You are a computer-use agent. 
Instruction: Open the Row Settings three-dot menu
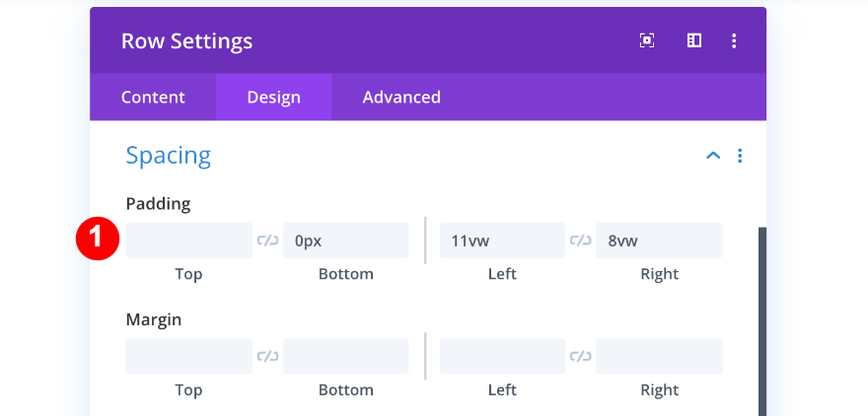734,40
